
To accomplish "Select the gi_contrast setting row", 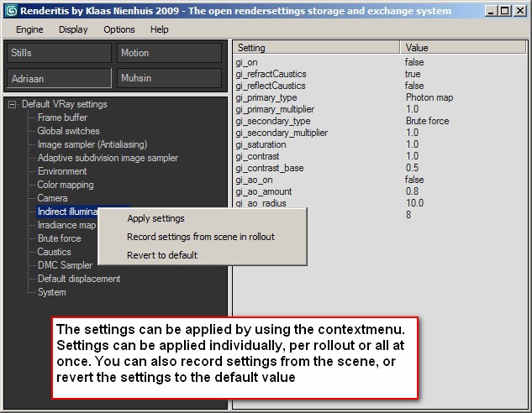I will point(380,156).
